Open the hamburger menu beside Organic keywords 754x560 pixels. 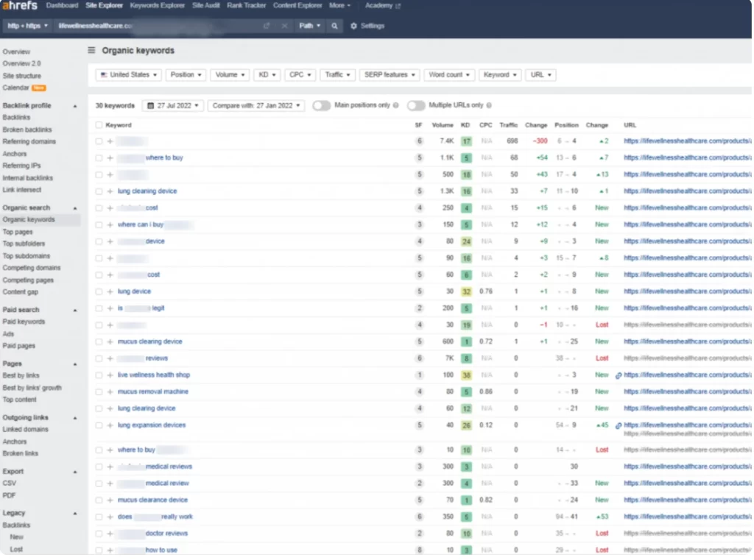[91, 50]
